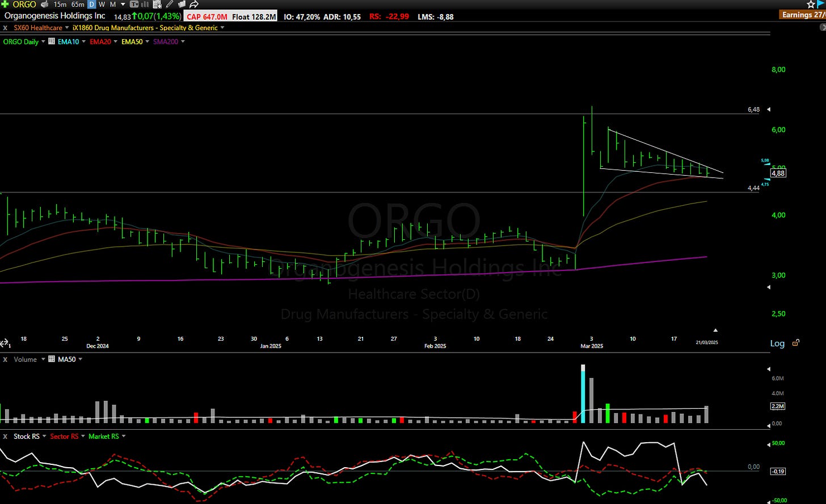
Task: Remove the sector row with X
Action: (x=5, y=28)
